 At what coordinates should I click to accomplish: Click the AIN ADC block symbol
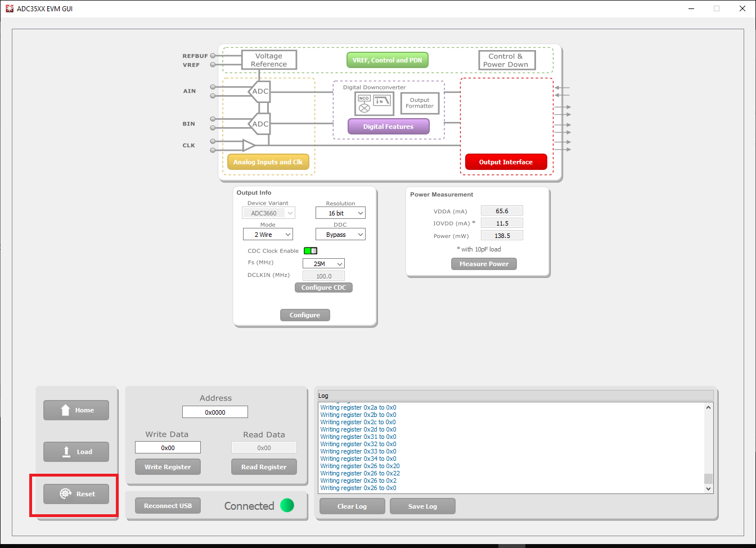coord(259,91)
